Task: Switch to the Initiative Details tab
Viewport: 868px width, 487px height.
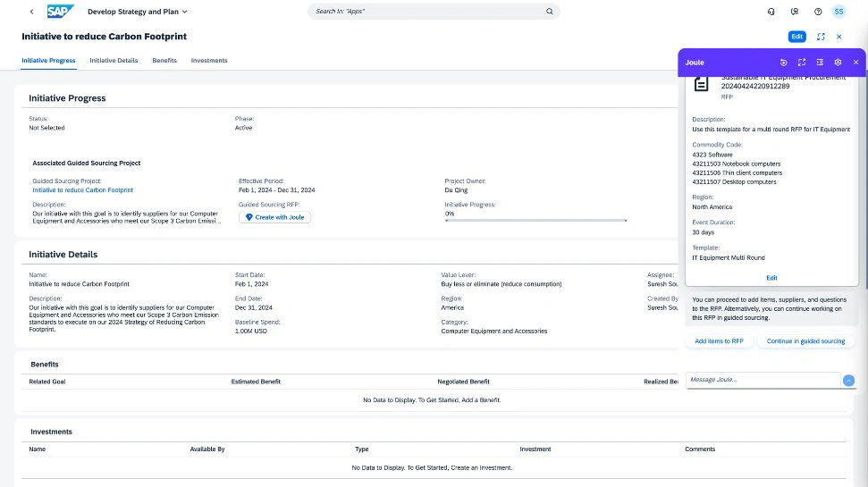Action: pyautogui.click(x=114, y=61)
